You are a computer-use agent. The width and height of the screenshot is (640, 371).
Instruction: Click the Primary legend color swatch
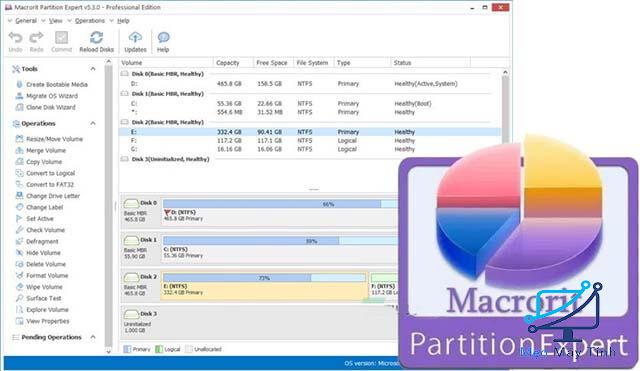pyautogui.click(x=127, y=349)
